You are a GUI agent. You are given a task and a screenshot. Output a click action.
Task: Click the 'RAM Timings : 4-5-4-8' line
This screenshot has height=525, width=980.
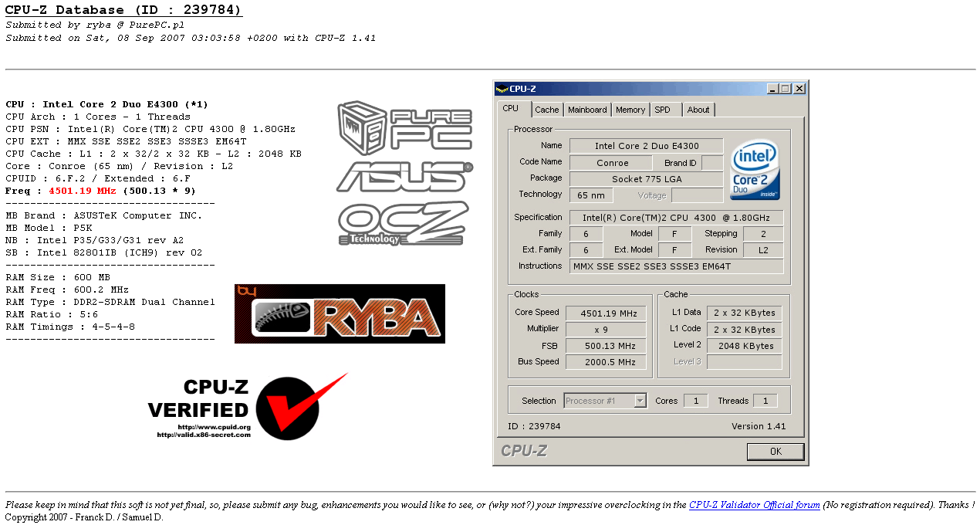[70, 327]
